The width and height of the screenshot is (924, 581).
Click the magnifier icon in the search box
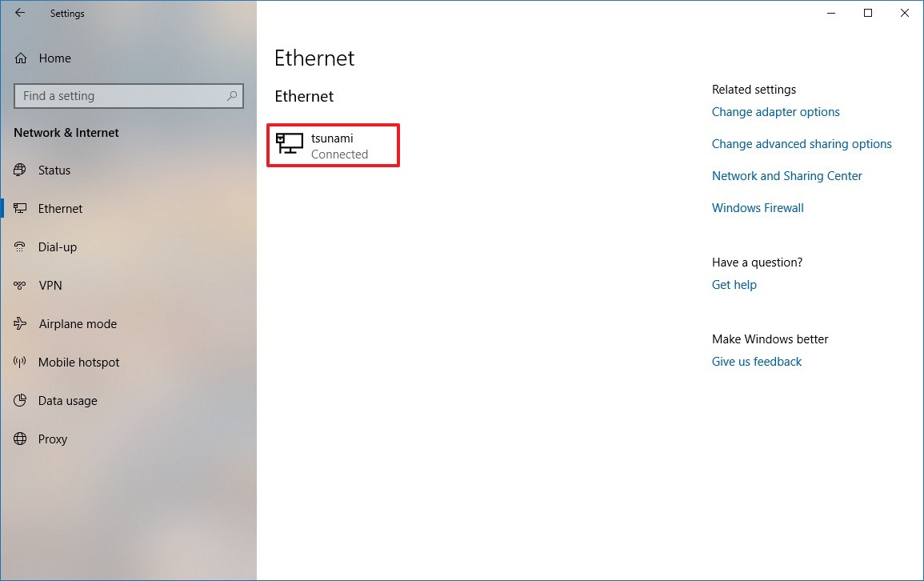tap(232, 95)
